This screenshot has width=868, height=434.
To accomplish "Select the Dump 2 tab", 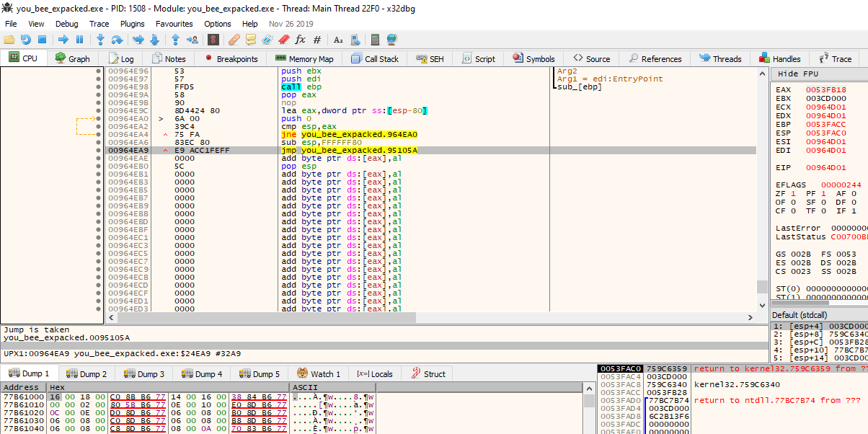I will point(86,374).
